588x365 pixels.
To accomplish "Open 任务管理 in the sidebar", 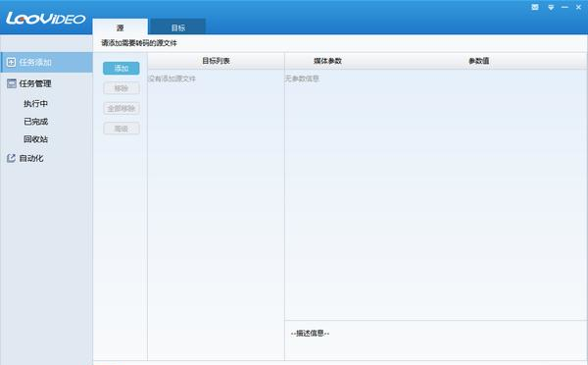I will (x=35, y=83).
